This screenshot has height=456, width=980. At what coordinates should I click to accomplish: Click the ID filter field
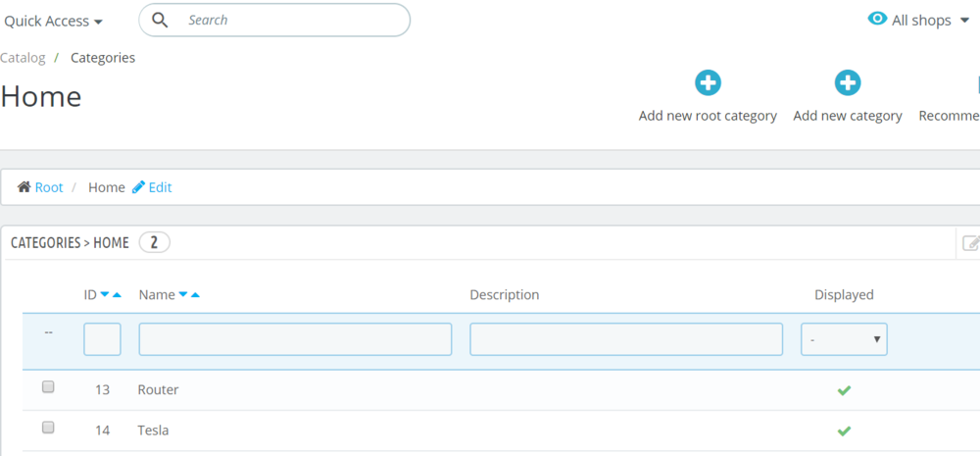tap(102, 339)
